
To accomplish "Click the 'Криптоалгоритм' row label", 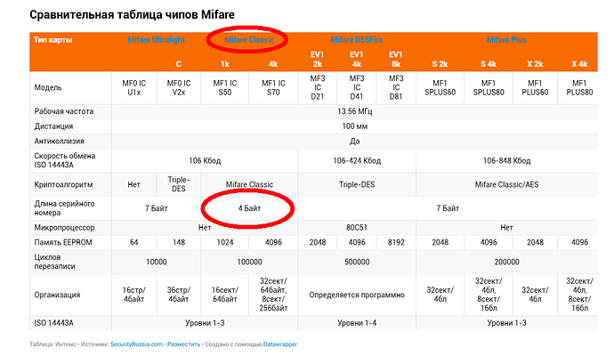I will pos(63,184).
